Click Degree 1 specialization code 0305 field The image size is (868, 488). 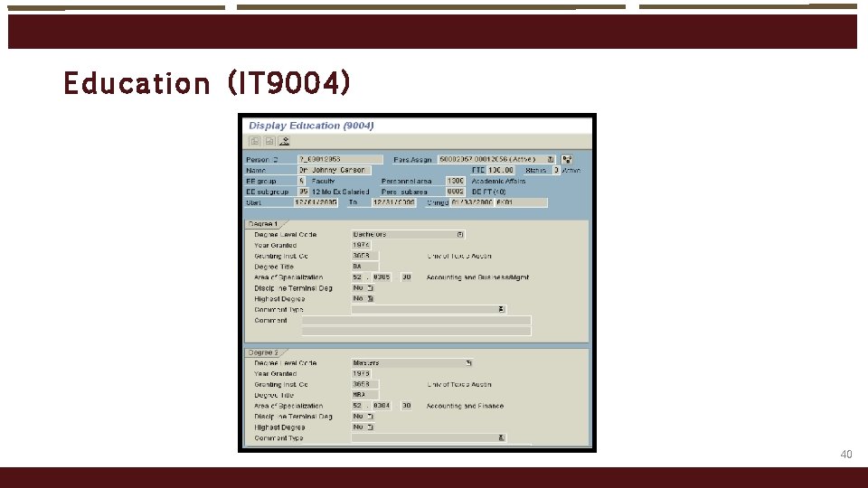pos(382,277)
